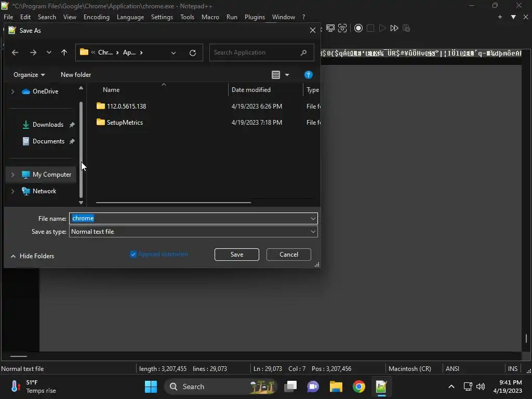Collapse with Hide Folders
532x399 pixels.
[x=33, y=256]
